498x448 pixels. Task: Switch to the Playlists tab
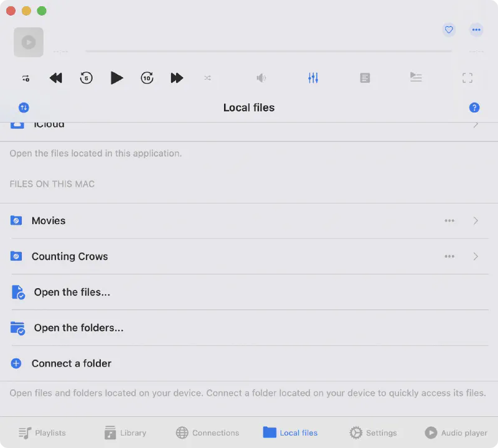[42, 432]
